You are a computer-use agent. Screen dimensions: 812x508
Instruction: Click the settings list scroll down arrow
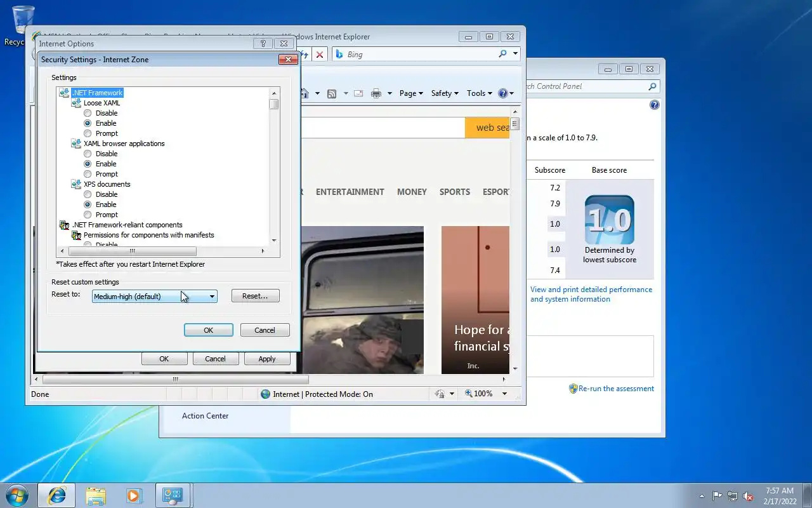point(274,241)
